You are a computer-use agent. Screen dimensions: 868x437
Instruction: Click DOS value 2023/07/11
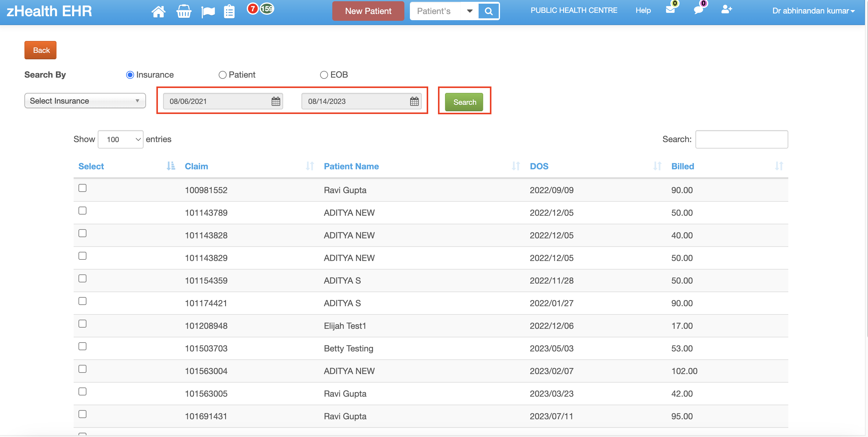tap(552, 416)
